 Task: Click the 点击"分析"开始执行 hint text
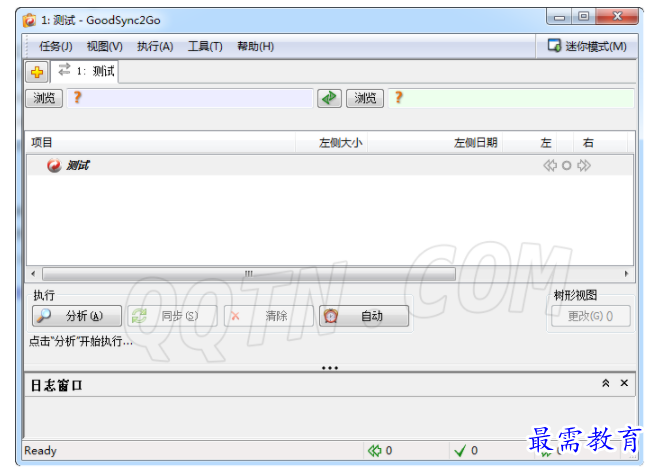pyautogui.click(x=81, y=341)
